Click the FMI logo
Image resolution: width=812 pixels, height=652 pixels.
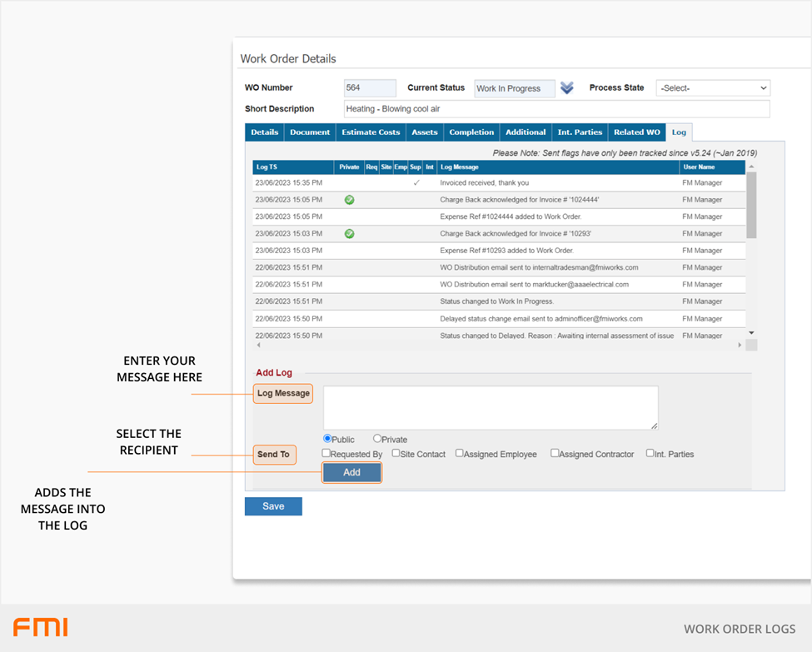40,628
